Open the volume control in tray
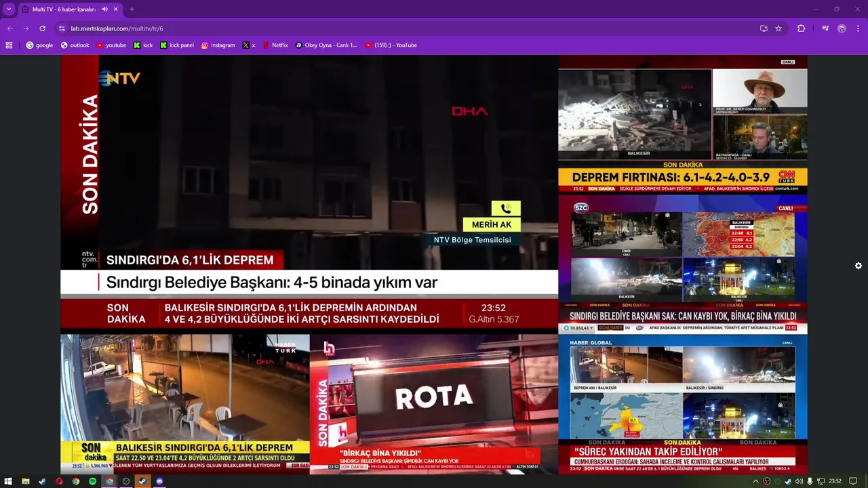The width and height of the screenshot is (868, 488). click(x=799, y=481)
